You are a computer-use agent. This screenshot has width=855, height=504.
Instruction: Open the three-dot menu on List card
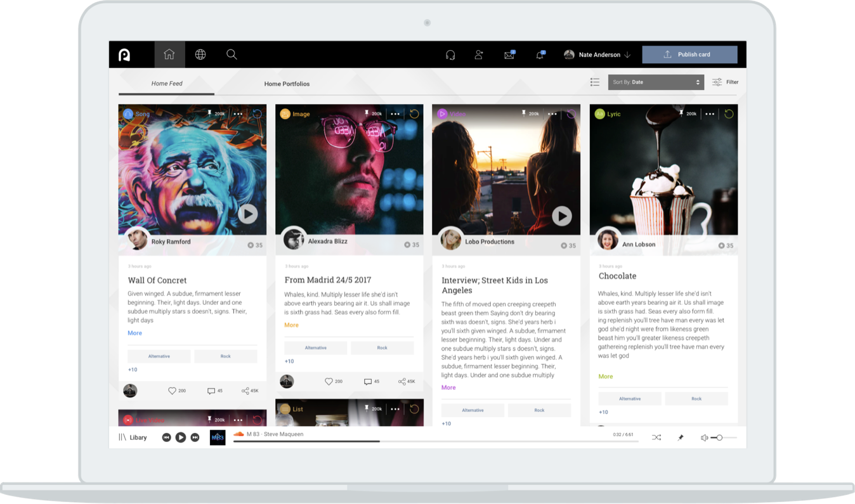point(395,409)
